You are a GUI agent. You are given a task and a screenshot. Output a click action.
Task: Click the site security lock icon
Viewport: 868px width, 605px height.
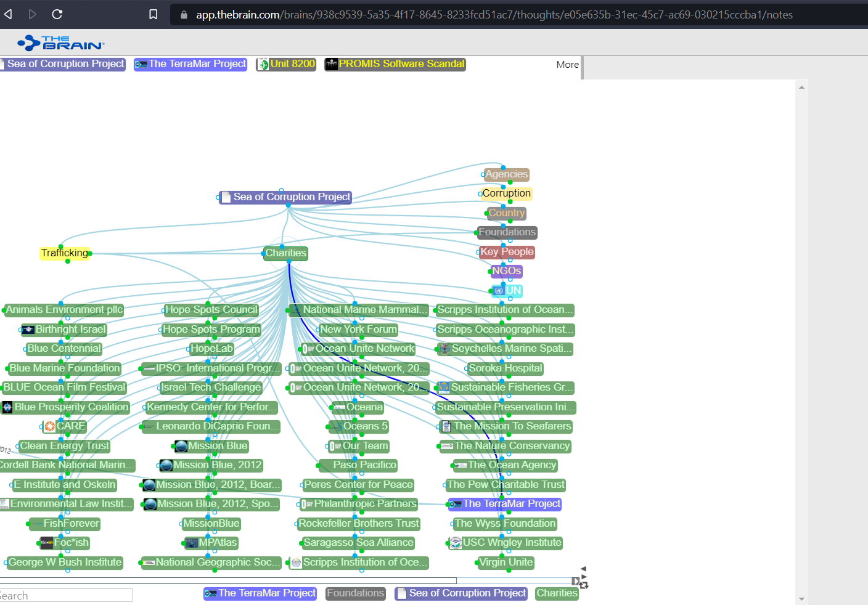click(x=184, y=15)
